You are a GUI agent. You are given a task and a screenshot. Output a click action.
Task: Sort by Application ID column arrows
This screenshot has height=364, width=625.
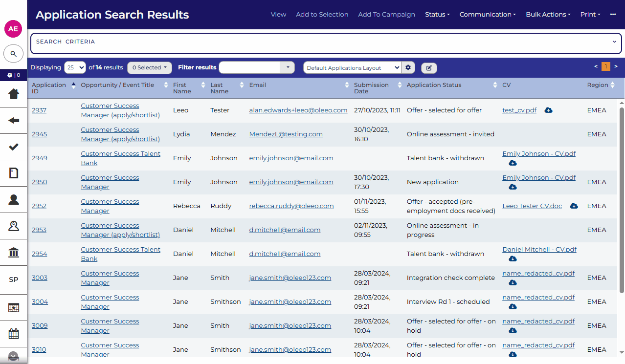pos(73,85)
